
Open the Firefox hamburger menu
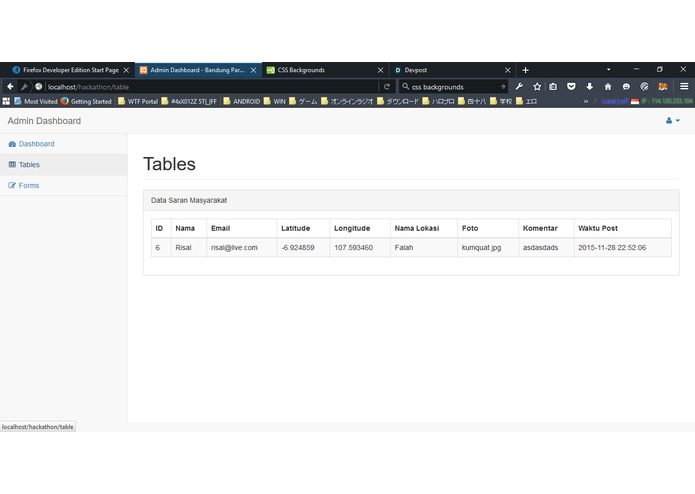tap(684, 86)
